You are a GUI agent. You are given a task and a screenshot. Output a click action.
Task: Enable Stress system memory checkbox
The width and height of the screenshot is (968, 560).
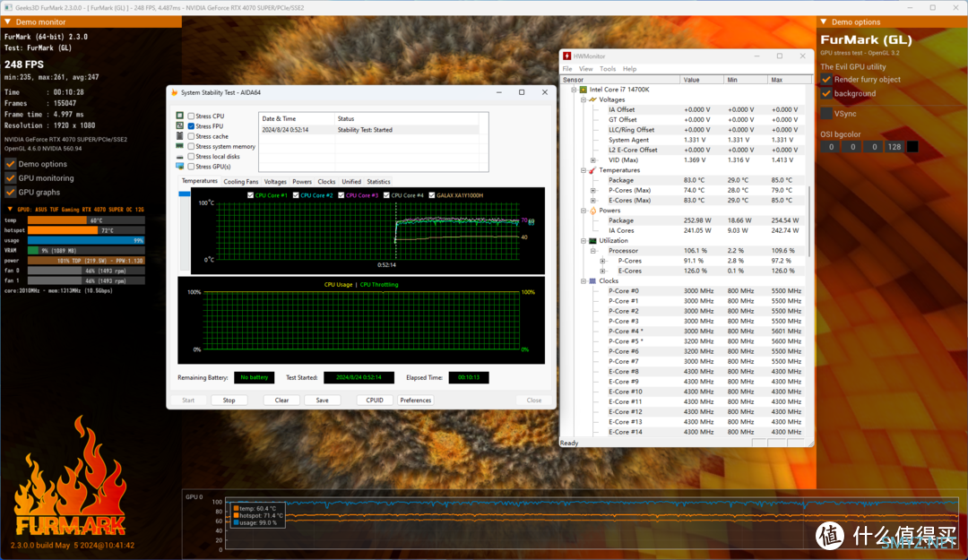pyautogui.click(x=192, y=146)
